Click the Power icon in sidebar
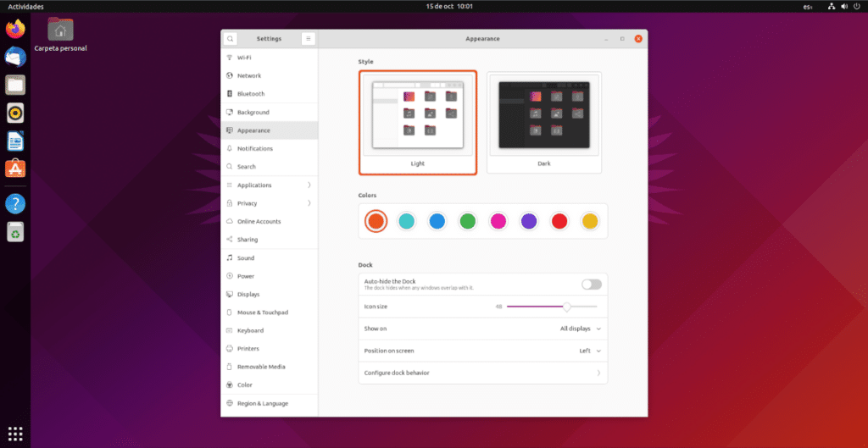The width and height of the screenshot is (868, 448). click(230, 276)
